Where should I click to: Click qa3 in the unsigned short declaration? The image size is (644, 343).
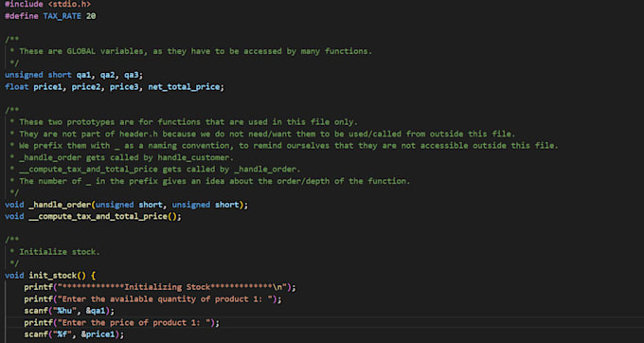tap(132, 75)
